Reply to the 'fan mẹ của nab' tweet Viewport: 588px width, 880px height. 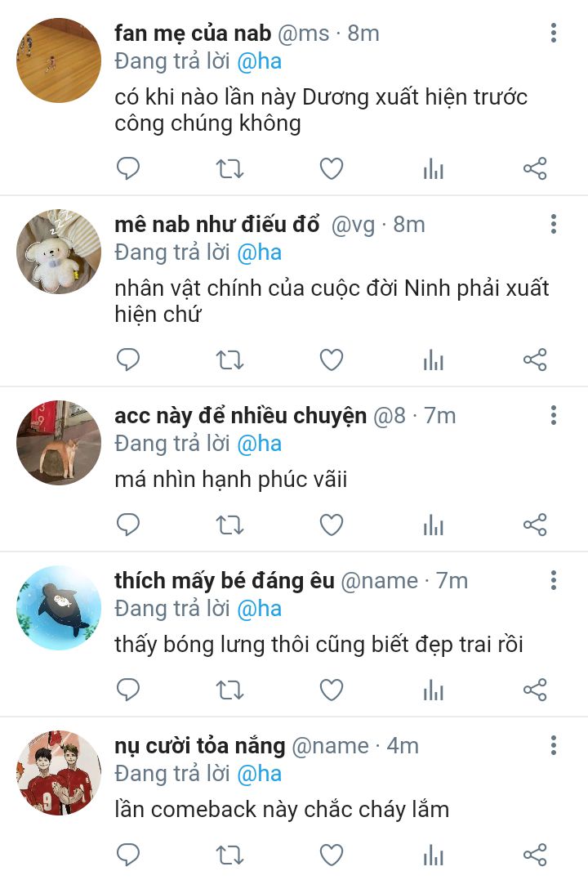(x=128, y=168)
